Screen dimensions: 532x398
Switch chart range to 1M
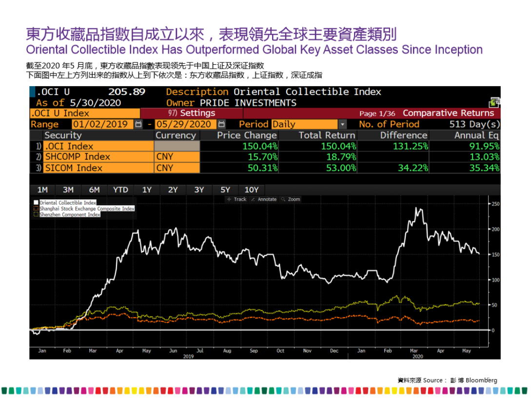[x=42, y=190]
